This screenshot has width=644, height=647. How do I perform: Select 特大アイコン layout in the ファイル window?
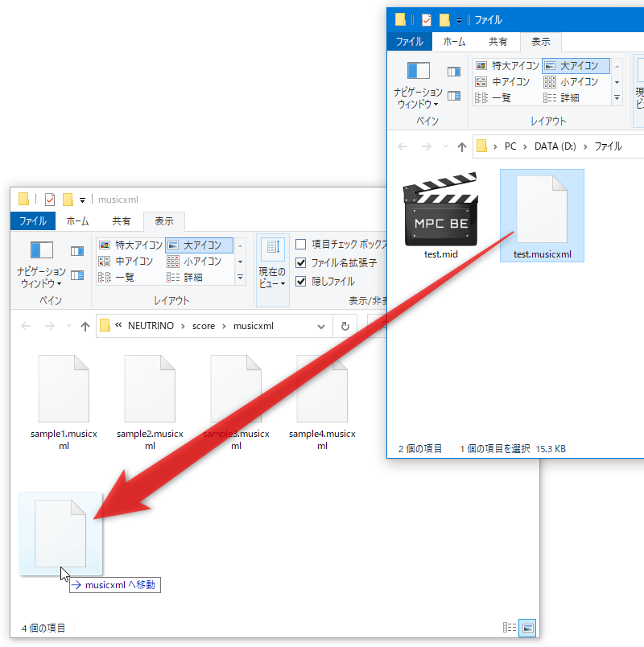507,66
